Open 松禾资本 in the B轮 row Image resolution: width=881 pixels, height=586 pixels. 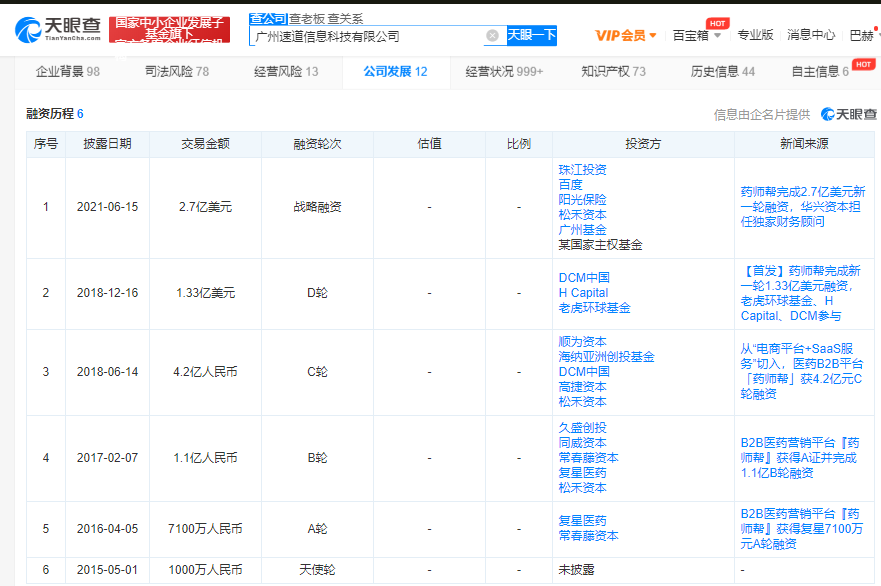click(x=582, y=488)
